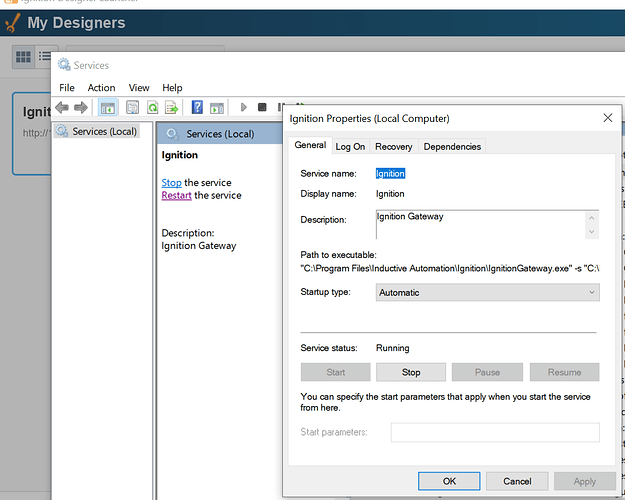Click the Refresh toolbar icon in Services
This screenshot has width=625, height=500.
(152, 107)
